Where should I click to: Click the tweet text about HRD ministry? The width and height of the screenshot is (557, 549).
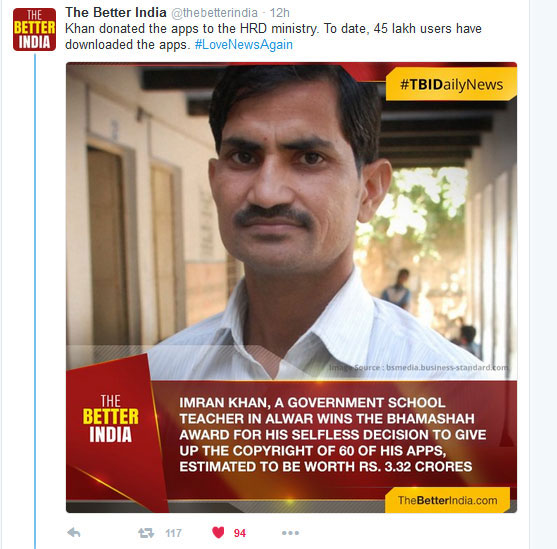click(273, 37)
